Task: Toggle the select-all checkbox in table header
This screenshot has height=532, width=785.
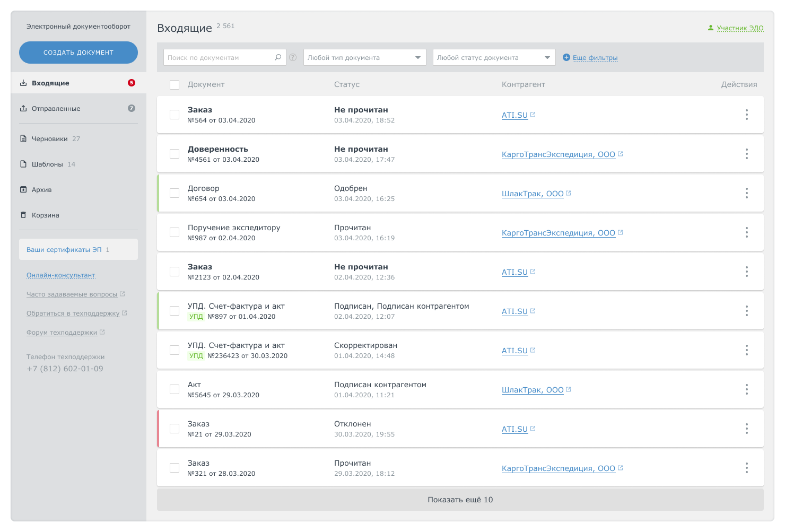Action: (175, 85)
